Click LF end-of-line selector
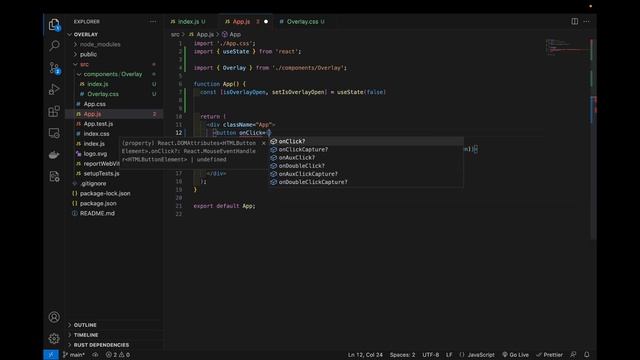 449,355
